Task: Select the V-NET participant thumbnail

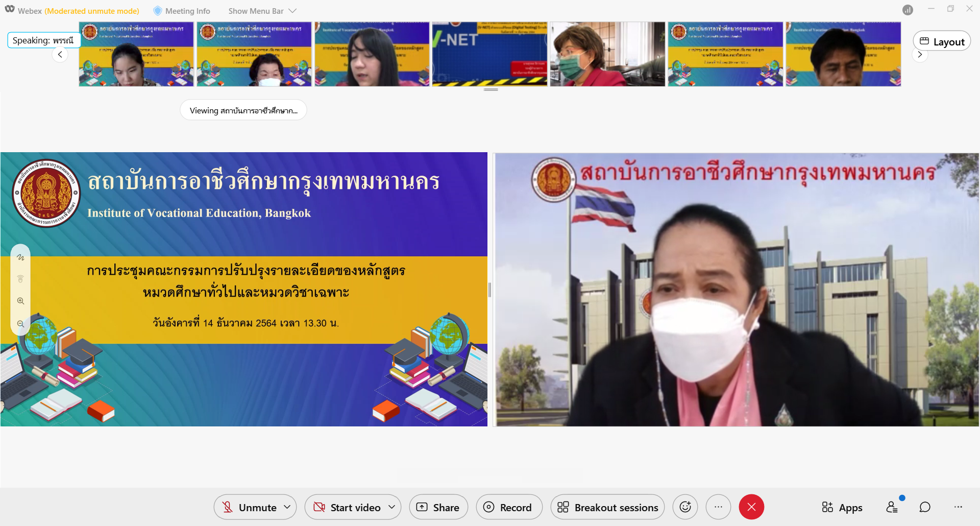Action: coord(489,54)
